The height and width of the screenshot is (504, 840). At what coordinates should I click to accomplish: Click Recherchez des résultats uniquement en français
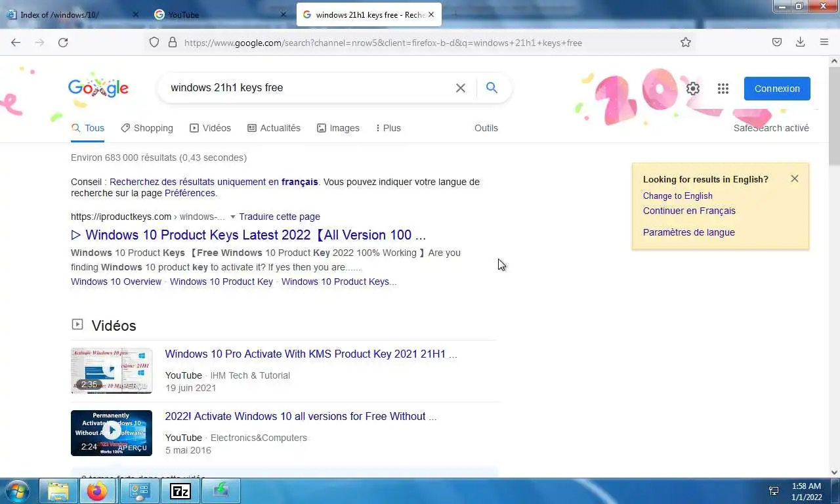(214, 182)
